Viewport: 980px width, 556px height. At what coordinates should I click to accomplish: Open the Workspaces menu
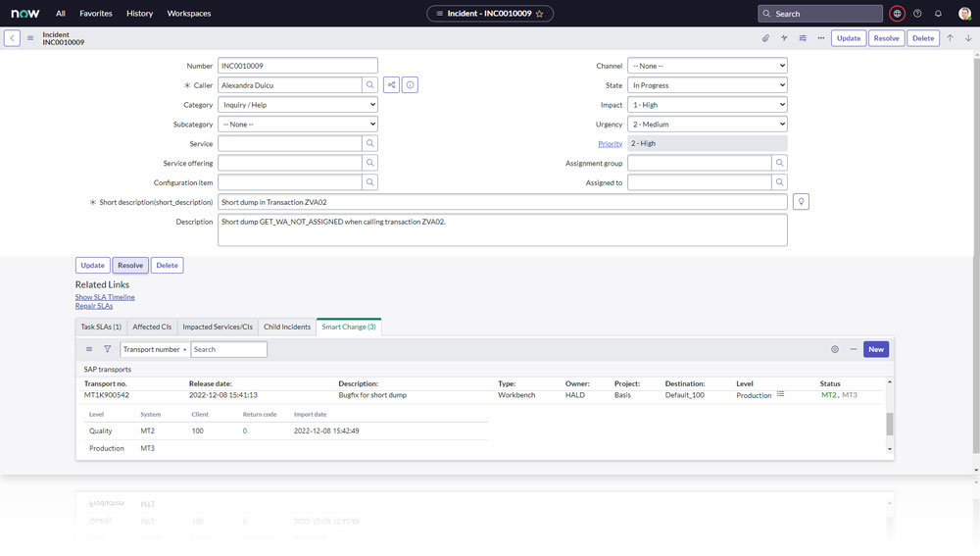pyautogui.click(x=189, y=13)
